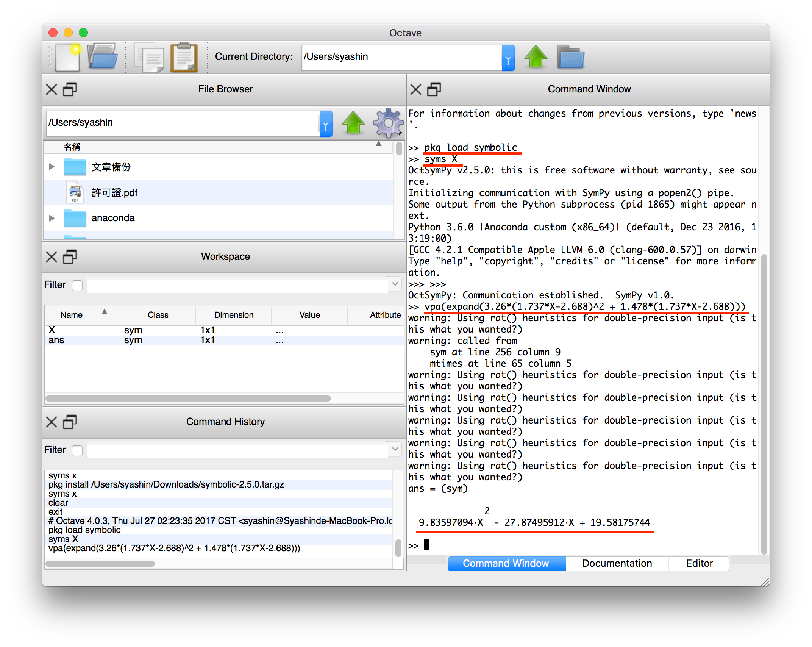Open the Current Directory dropdown
The width and height of the screenshot is (812, 647).
point(508,58)
